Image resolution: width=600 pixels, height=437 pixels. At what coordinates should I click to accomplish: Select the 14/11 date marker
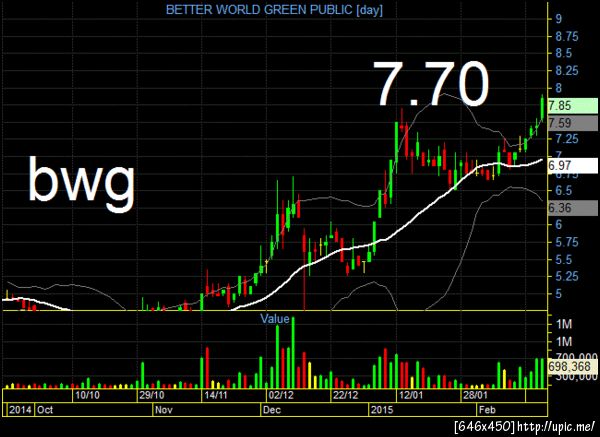click(x=216, y=395)
